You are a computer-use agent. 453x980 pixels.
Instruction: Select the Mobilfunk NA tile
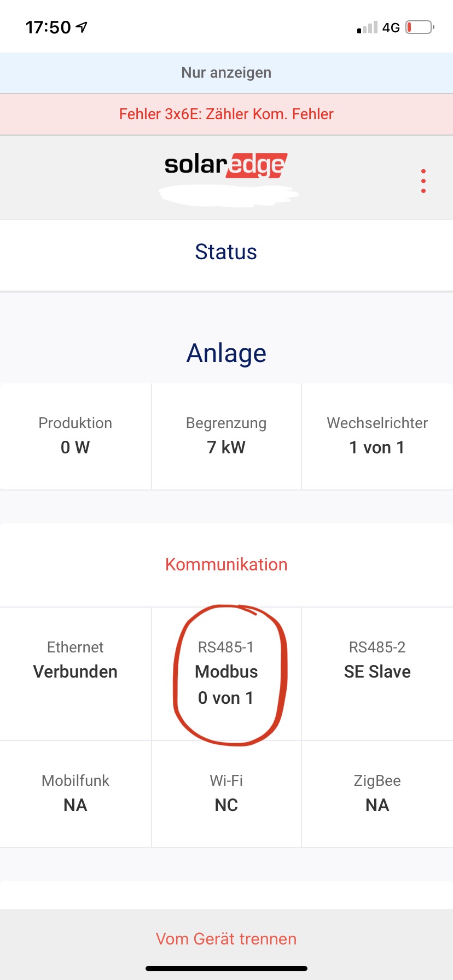click(75, 794)
